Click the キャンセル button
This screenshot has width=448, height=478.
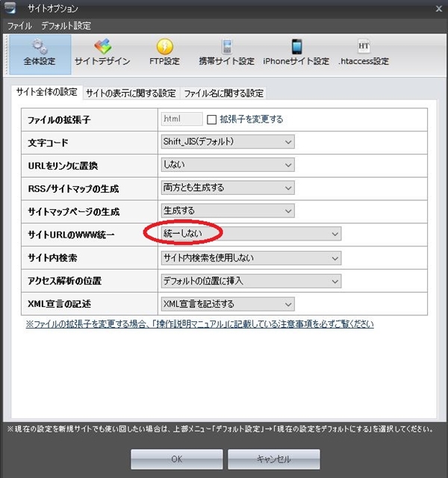point(273,459)
